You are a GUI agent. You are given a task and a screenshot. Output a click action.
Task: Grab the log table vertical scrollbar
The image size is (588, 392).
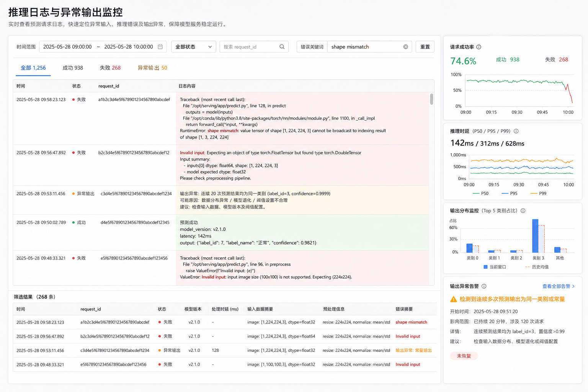coord(431,99)
